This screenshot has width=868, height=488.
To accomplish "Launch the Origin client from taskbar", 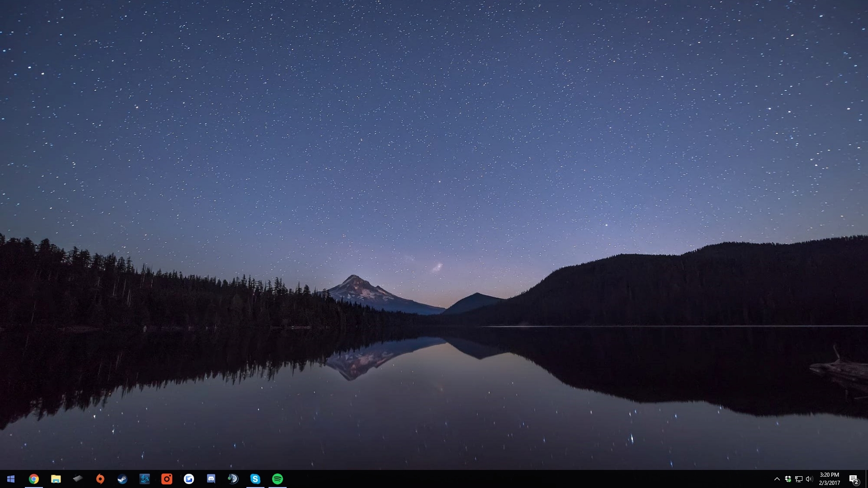I will [100, 479].
